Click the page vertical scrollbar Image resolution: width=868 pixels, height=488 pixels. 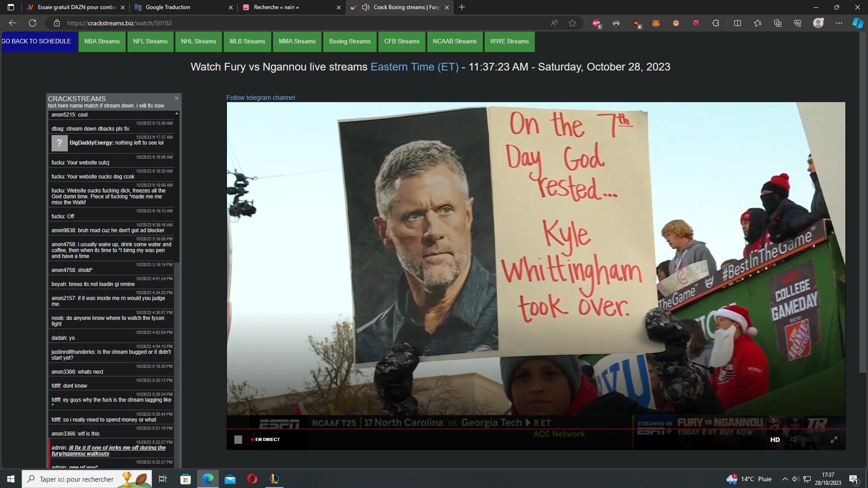[x=863, y=203]
